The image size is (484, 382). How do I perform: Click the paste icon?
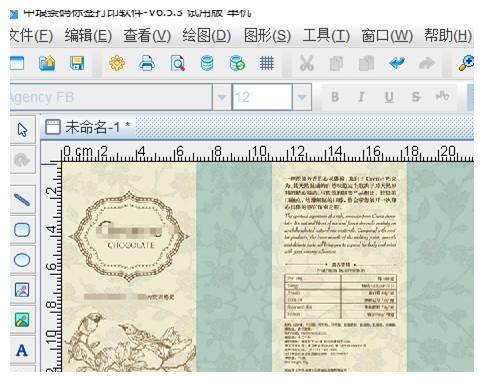(x=366, y=63)
